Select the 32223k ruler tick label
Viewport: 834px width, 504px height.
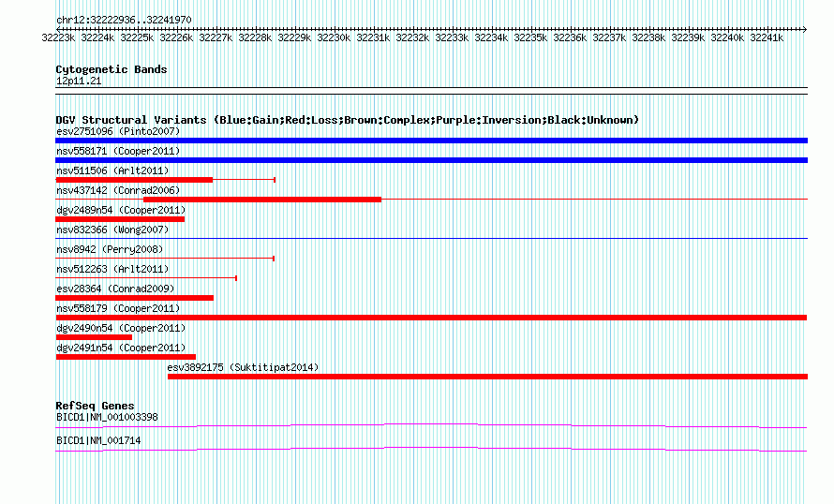point(58,37)
